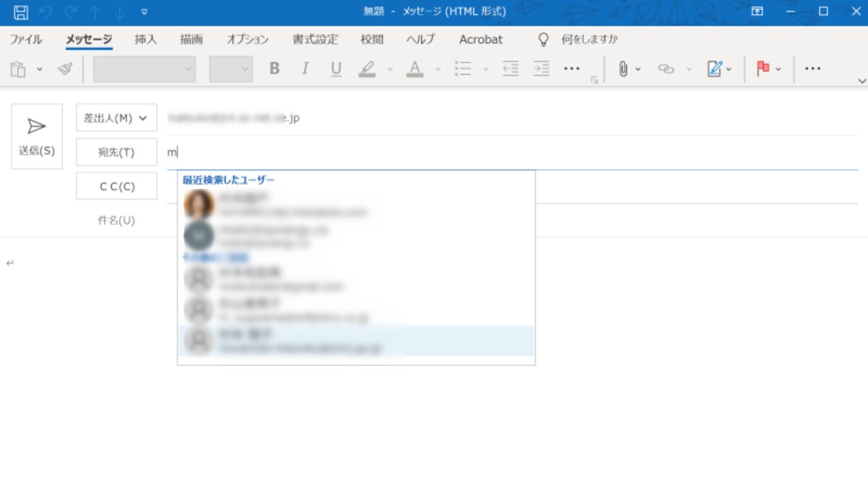Select the highlighted last contact suggestion
Viewport: 868px width, 494px height.
[x=356, y=341]
